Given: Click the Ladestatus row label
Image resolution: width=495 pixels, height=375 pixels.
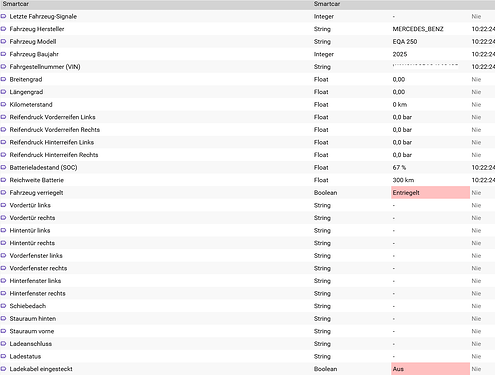Looking at the screenshot, I should (25, 356).
